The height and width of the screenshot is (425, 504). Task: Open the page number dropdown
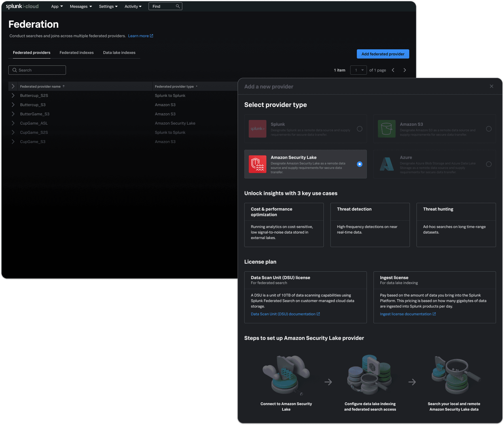[359, 70]
